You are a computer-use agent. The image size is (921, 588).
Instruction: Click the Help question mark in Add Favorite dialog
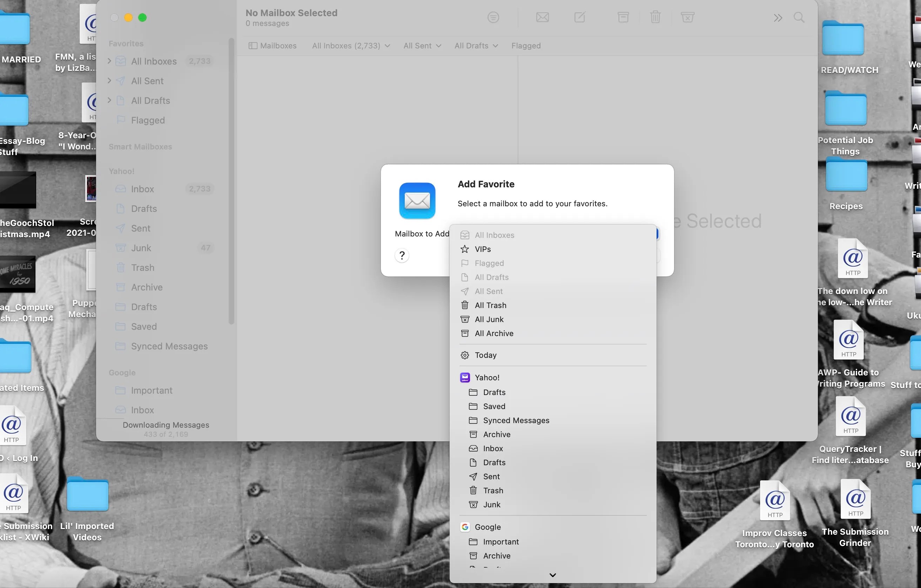pos(402,255)
